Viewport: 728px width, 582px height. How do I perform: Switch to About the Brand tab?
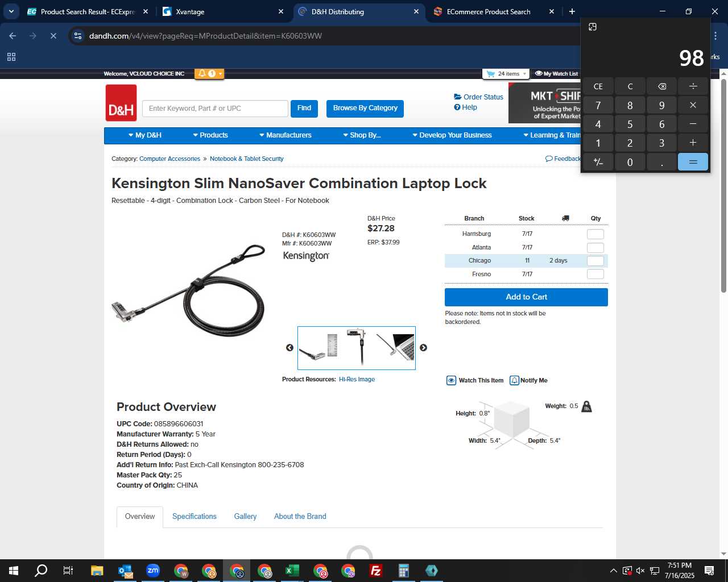[x=300, y=517]
